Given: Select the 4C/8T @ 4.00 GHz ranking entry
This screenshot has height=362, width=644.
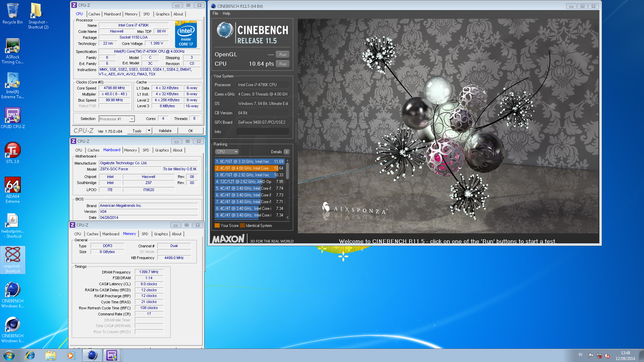Looking at the screenshot, I should pyautogui.click(x=250, y=168).
